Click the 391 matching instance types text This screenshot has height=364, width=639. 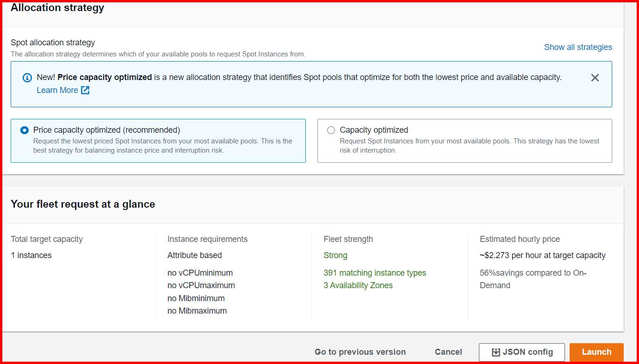point(375,273)
